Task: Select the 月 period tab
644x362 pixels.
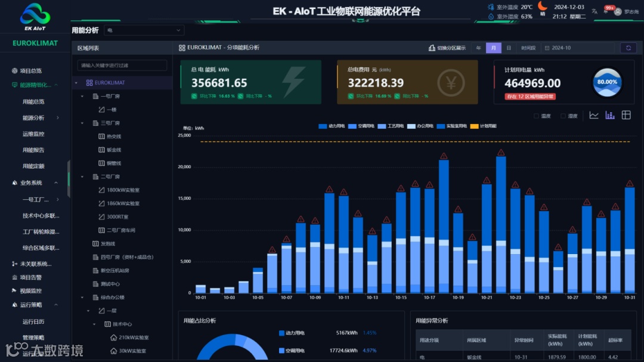Action: pyautogui.click(x=494, y=48)
